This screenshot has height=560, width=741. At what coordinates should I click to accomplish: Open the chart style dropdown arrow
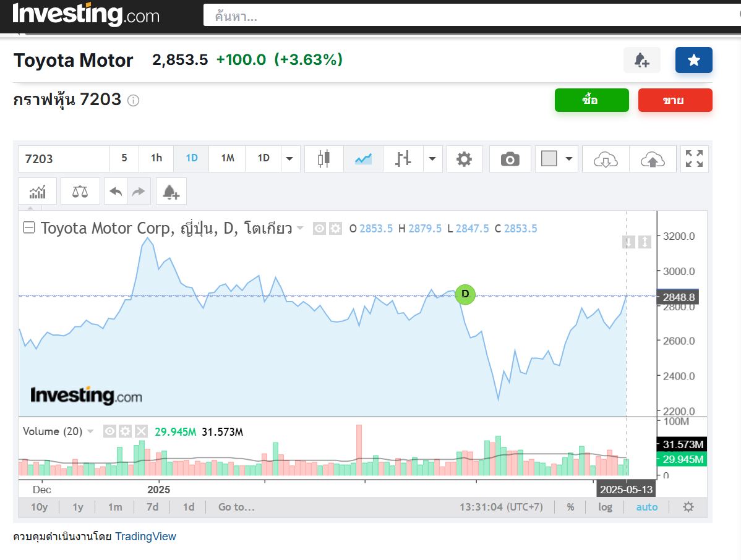click(432, 159)
